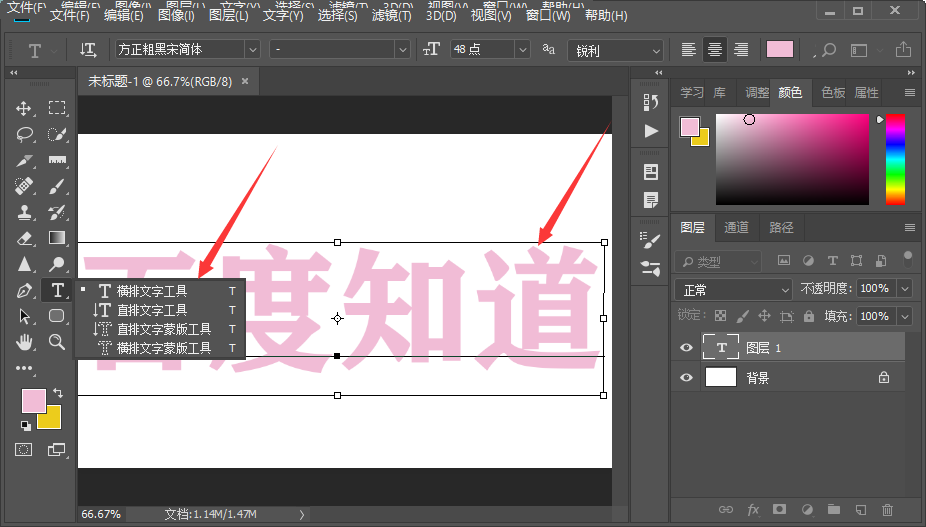Create new layer button
Image resolution: width=926 pixels, height=527 pixels.
(x=860, y=509)
